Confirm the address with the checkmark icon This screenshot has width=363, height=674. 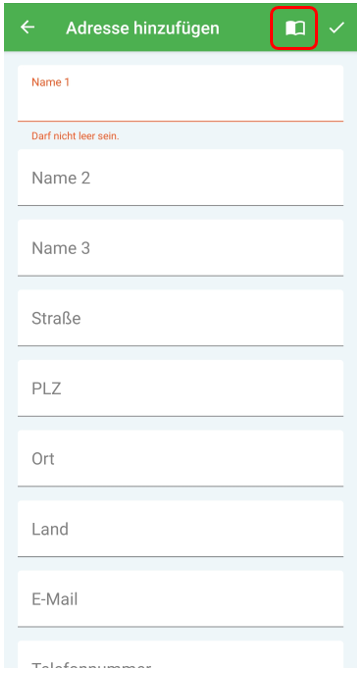[x=337, y=28]
